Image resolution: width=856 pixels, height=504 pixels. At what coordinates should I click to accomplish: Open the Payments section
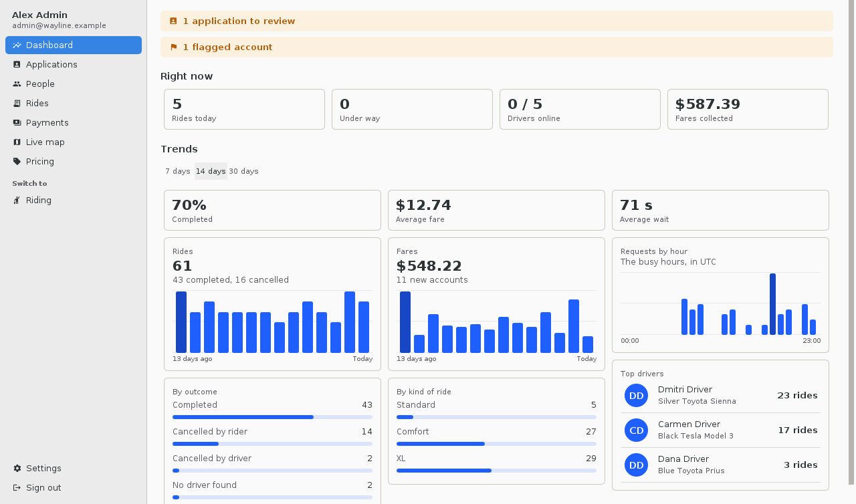(x=74, y=123)
